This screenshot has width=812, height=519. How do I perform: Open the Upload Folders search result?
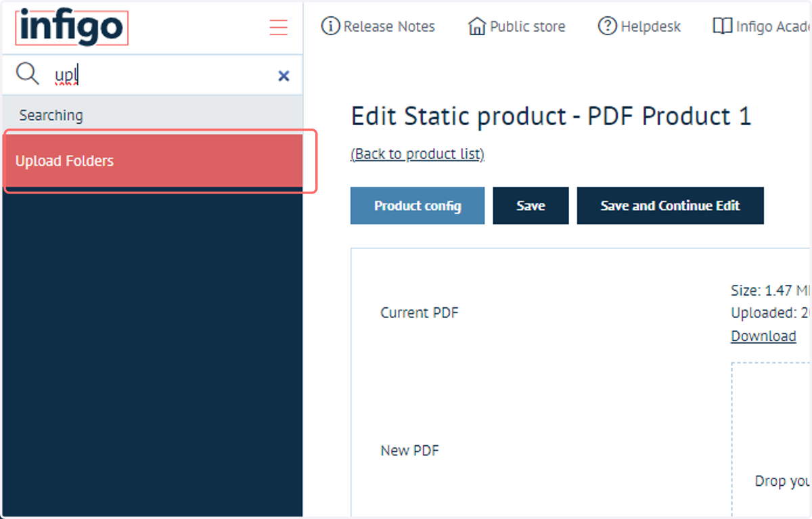click(x=153, y=161)
